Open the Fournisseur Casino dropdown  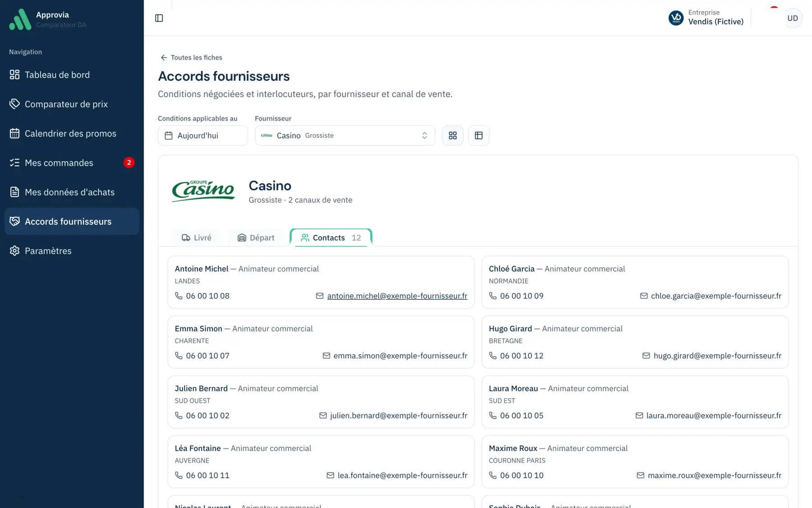coord(345,135)
